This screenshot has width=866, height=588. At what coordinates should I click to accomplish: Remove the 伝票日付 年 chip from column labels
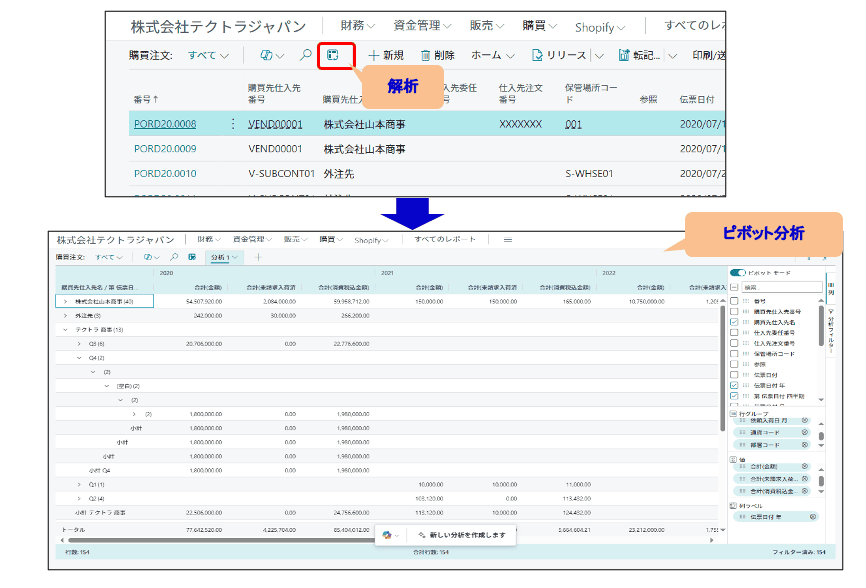(x=812, y=517)
